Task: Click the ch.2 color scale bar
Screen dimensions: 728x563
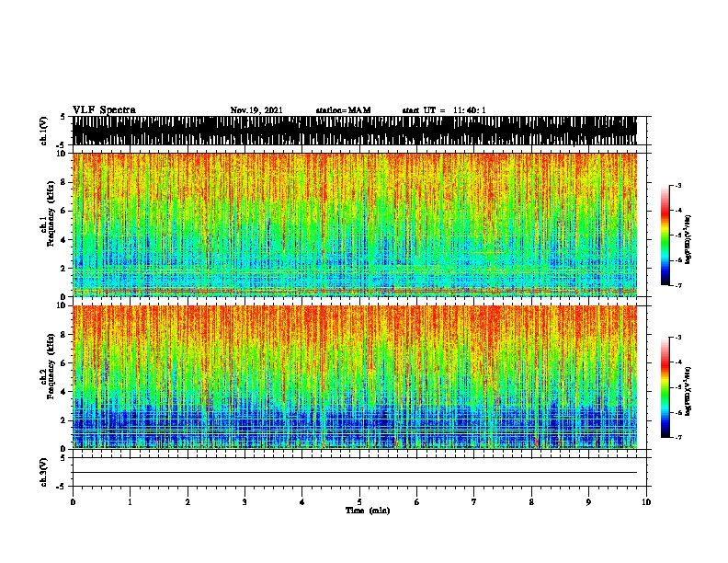Action: coord(665,387)
